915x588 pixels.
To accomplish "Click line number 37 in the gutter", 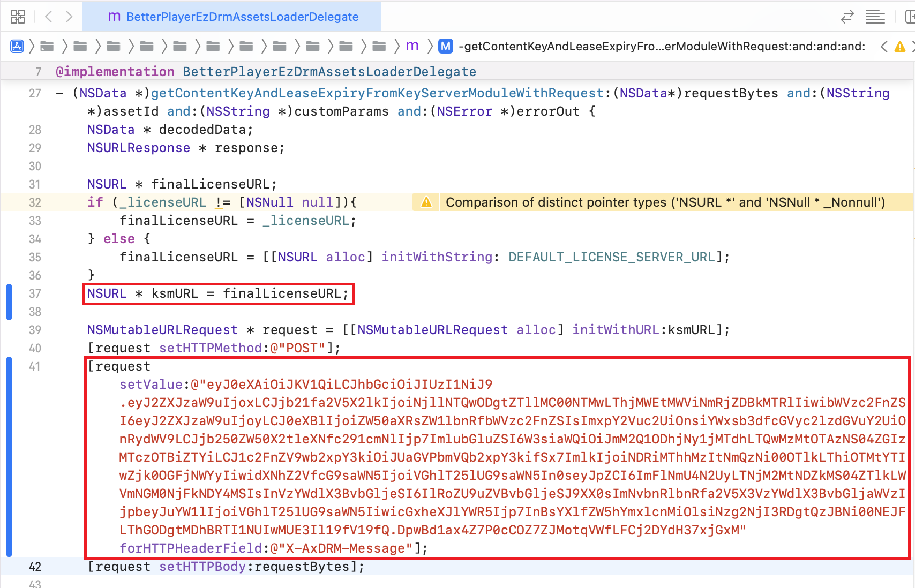I will click(x=35, y=293).
